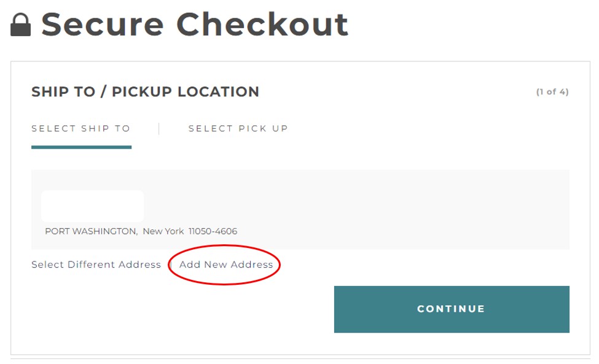Click the (1 of 4) step indicator
Screen dimensions: 599x364
pos(552,92)
